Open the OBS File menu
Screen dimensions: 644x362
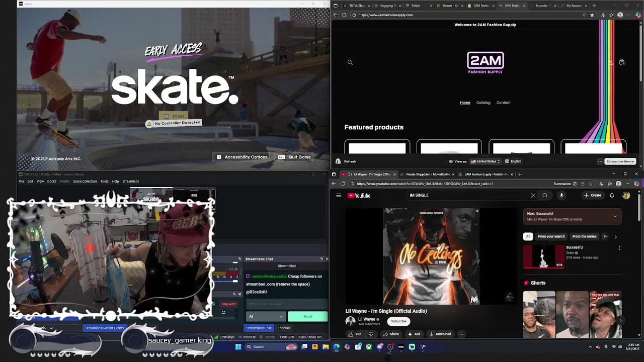click(22, 182)
